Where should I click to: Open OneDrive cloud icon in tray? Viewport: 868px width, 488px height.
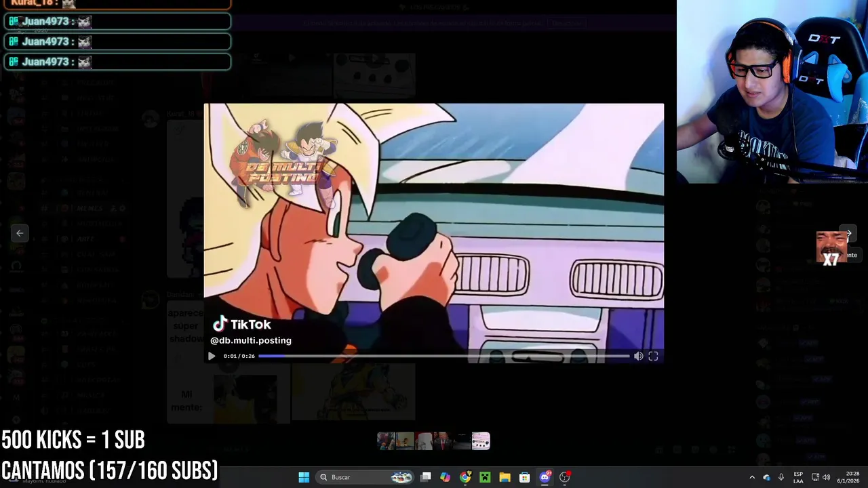(x=766, y=477)
